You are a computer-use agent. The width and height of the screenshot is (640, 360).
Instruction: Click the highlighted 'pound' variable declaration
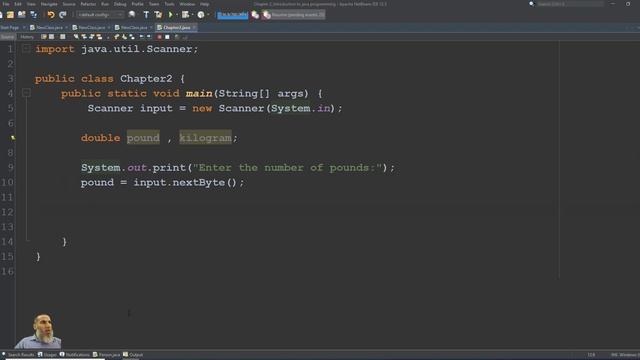coord(143,138)
